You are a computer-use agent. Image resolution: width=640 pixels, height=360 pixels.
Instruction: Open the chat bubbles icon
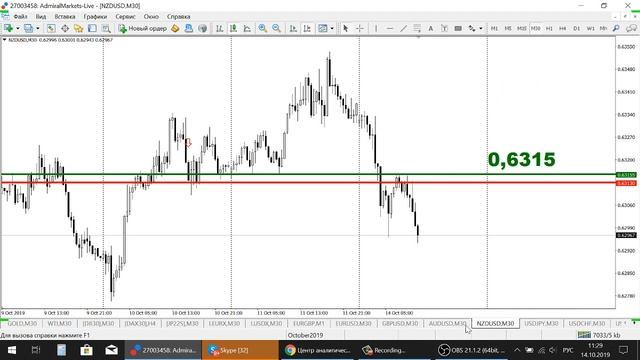coord(631,28)
